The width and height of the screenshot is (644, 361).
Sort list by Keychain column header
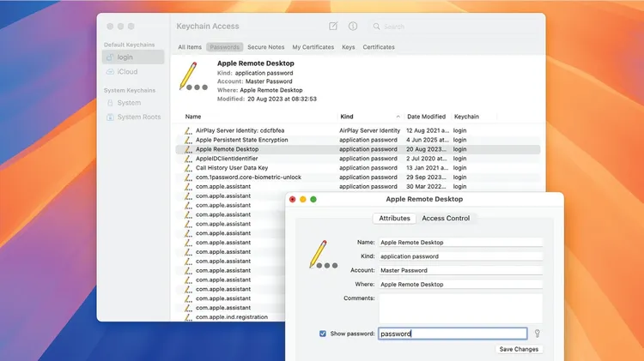point(466,117)
